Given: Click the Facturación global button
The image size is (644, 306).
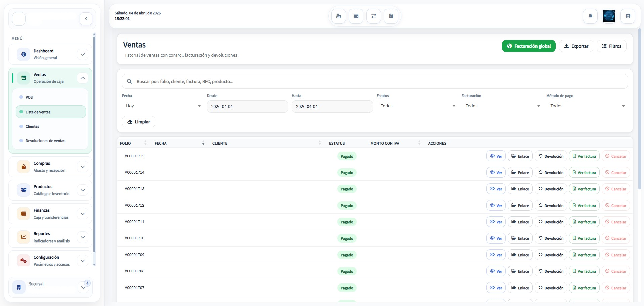Looking at the screenshot, I should click(528, 46).
